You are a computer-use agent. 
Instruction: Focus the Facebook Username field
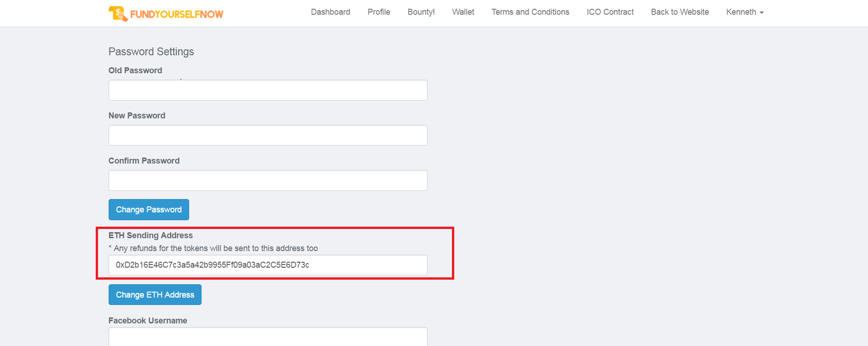click(268, 337)
